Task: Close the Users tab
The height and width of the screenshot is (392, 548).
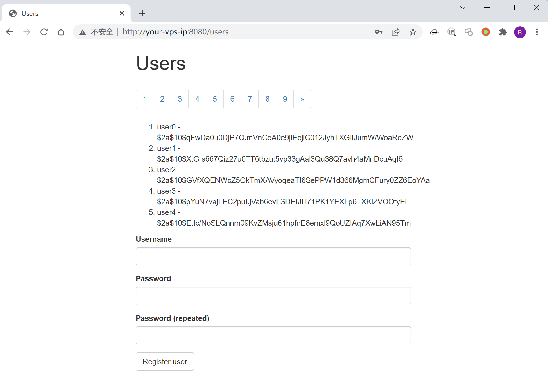Action: (x=122, y=13)
